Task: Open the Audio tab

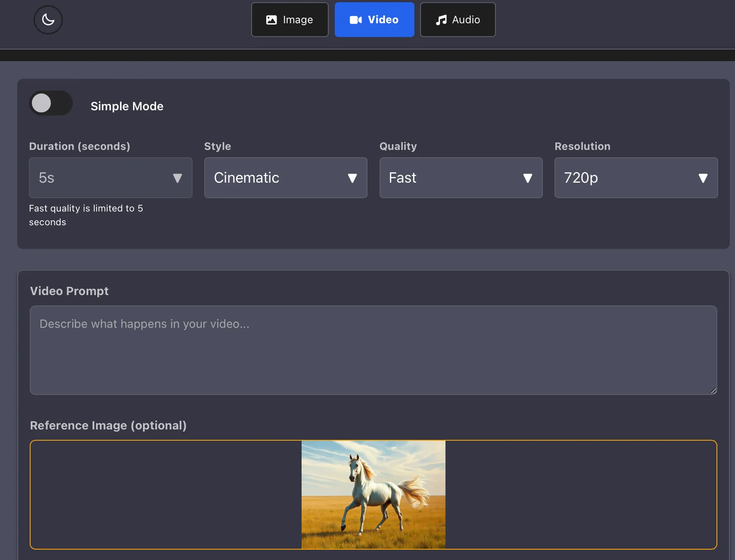Action: pos(458,20)
